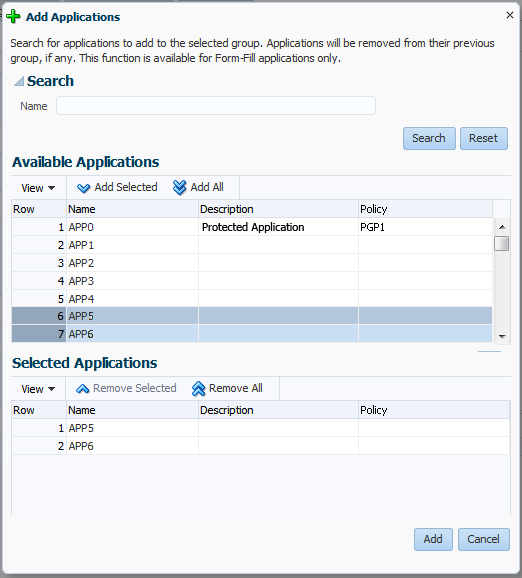
Task: Click the Remove Selected up-arrow icon
Action: pyautogui.click(x=83, y=389)
